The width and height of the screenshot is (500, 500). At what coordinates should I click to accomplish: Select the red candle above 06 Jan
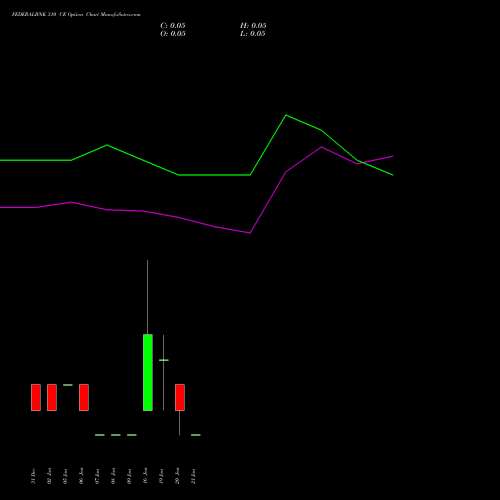(84, 397)
